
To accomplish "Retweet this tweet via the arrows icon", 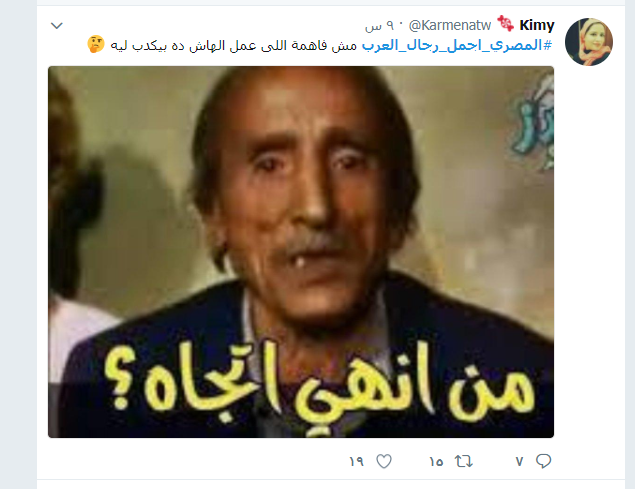I will click(x=463, y=461).
